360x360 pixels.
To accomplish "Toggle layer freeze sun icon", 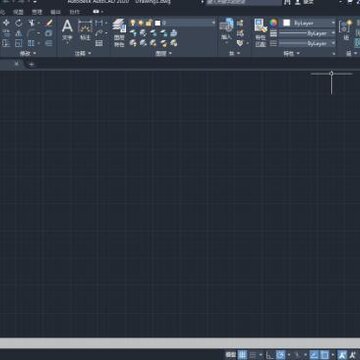I will [140, 23].
